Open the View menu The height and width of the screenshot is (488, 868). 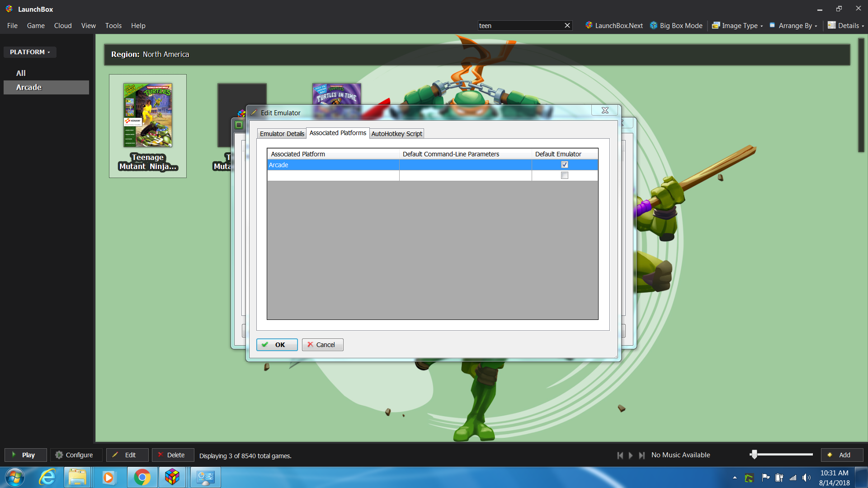point(88,26)
